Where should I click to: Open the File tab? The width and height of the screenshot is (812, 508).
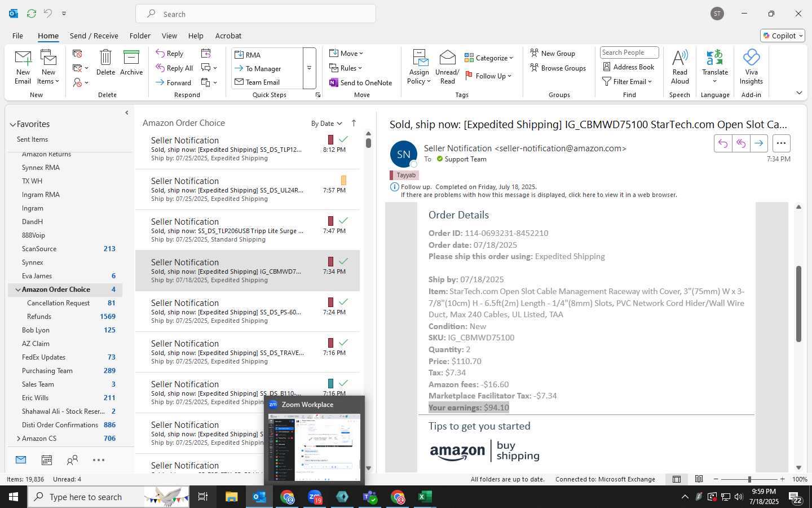pyautogui.click(x=17, y=36)
